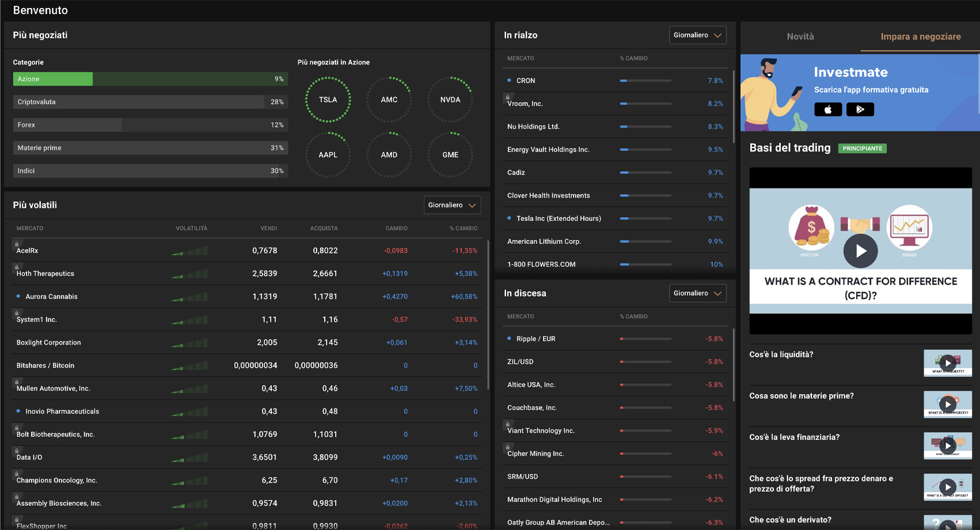
Task: Select the Criptovaluta category bar
Action: [x=150, y=102]
